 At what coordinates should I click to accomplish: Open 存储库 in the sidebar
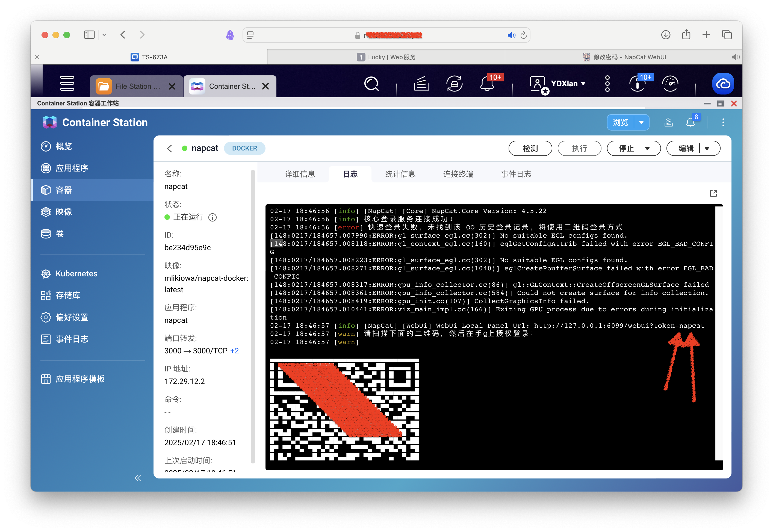point(92,296)
